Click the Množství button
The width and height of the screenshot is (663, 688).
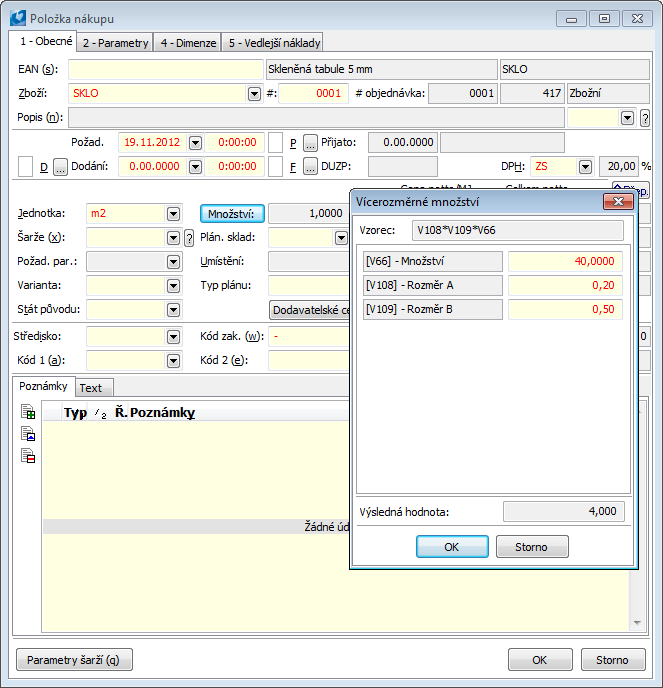[x=232, y=214]
